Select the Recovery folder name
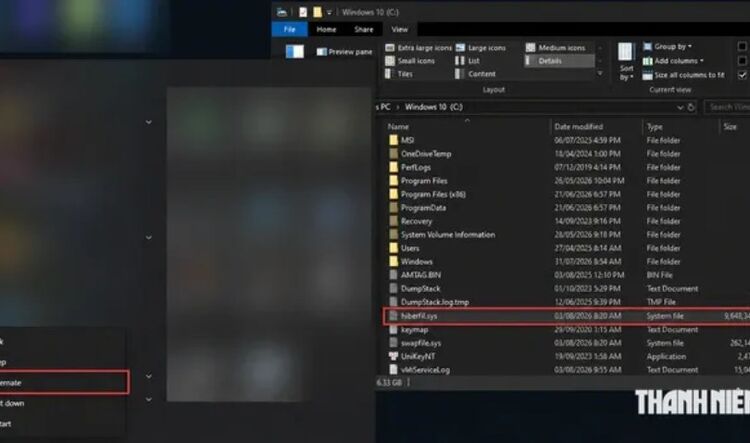This screenshot has width=750, height=443. [x=416, y=221]
